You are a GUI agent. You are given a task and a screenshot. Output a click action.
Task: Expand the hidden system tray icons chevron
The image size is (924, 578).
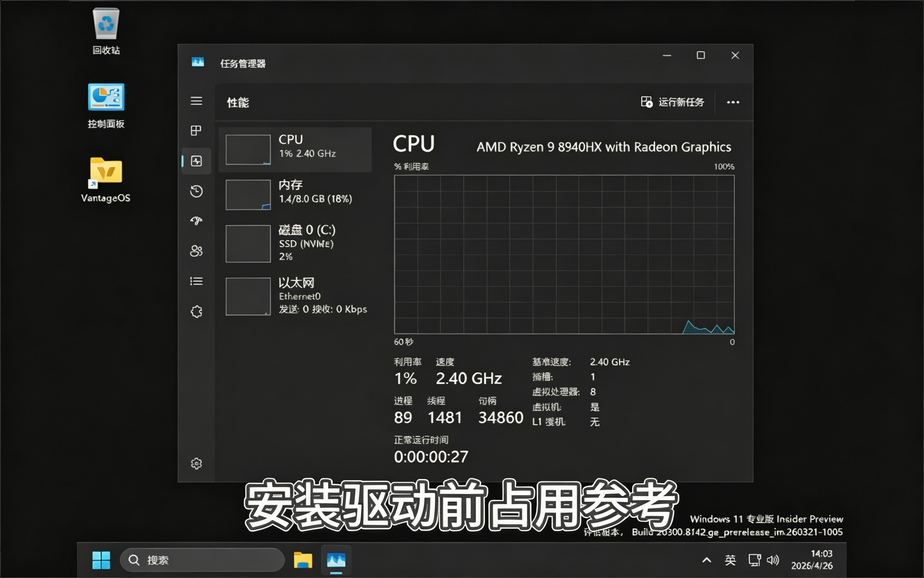tap(707, 560)
